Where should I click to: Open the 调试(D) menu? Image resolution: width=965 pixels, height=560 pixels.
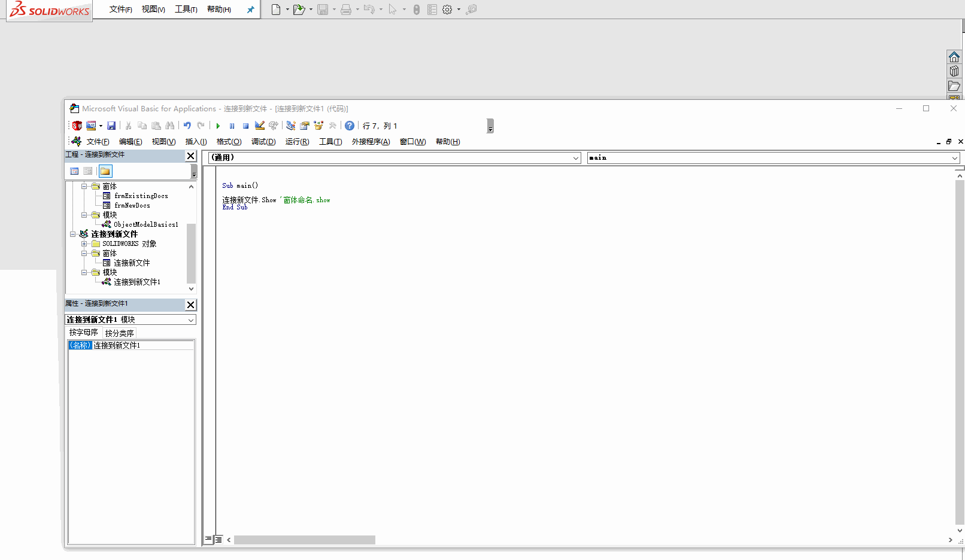pos(263,142)
